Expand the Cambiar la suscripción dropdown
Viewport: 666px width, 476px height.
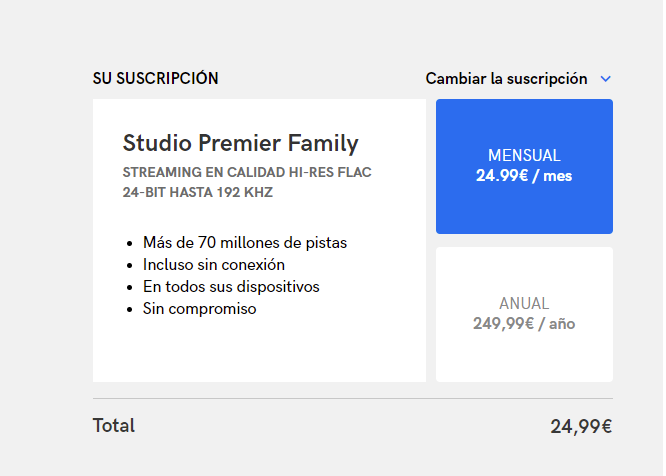518,79
